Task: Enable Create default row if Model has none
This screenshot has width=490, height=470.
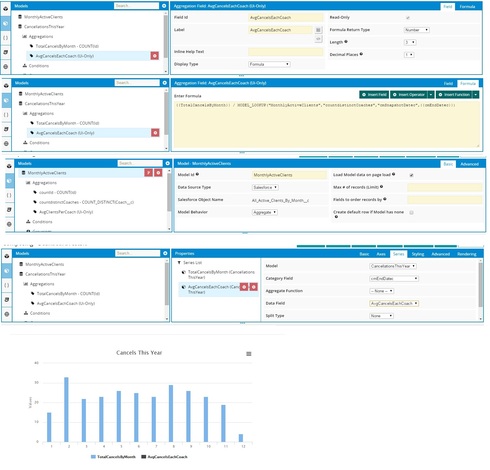Action: 411,212
